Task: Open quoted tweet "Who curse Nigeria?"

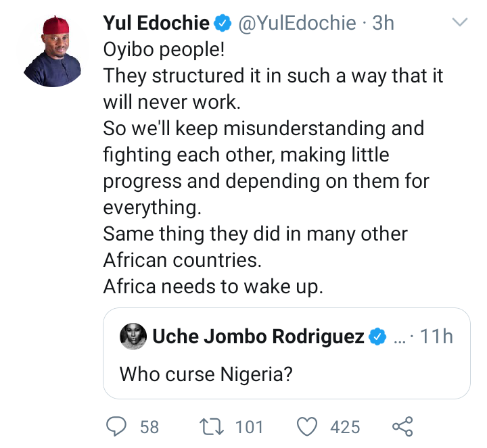Action: pos(206,373)
